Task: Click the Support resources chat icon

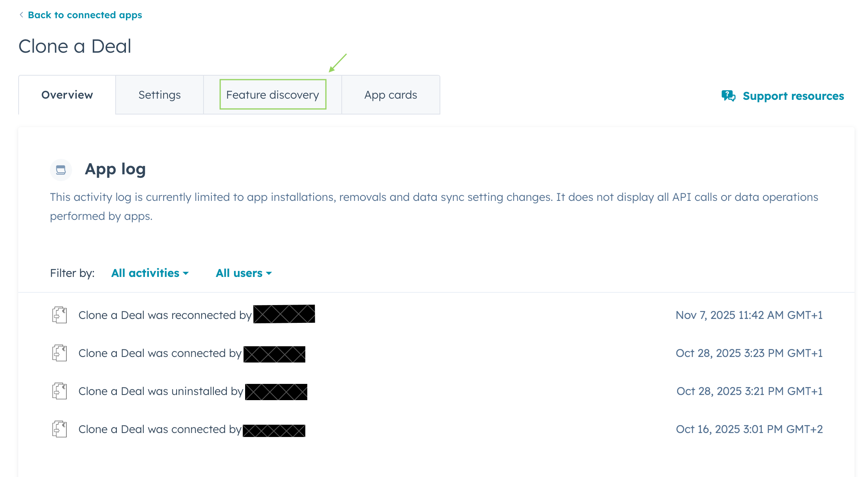Action: [728, 96]
